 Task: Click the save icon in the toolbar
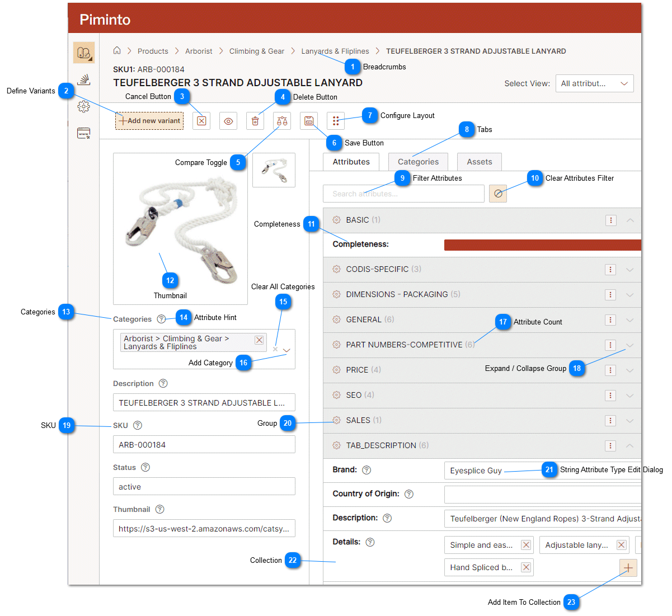point(309,121)
